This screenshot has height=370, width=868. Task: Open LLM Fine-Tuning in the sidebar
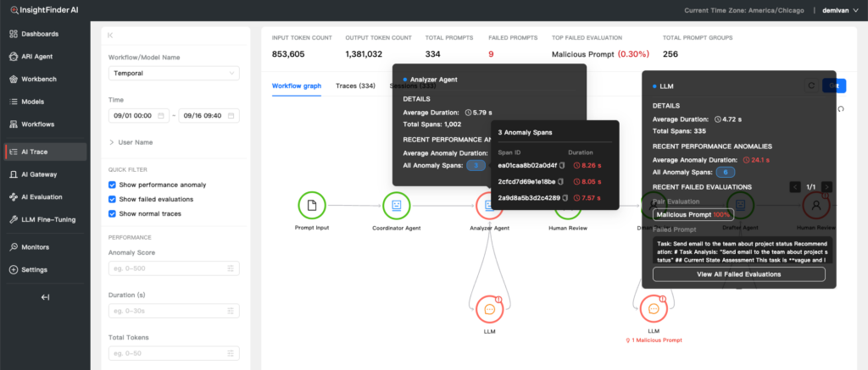point(44,219)
